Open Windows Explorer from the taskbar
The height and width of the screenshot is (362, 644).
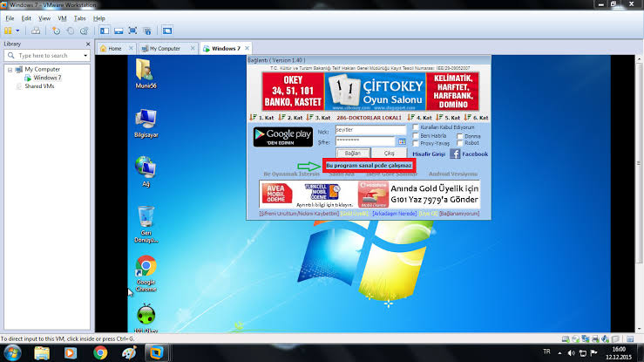(x=42, y=353)
